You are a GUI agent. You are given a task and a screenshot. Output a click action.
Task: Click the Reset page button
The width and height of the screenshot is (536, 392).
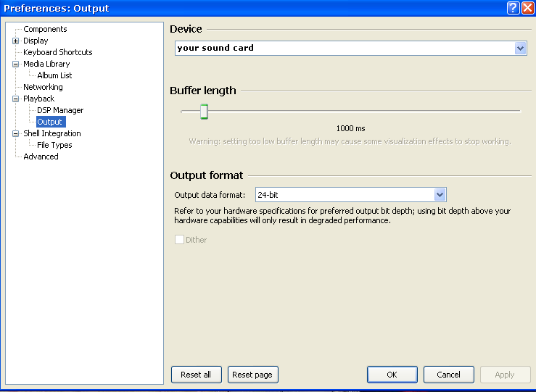pos(252,375)
